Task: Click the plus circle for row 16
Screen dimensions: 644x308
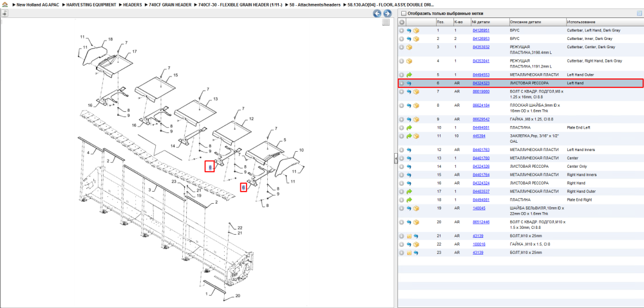Action: pyautogui.click(x=402, y=183)
